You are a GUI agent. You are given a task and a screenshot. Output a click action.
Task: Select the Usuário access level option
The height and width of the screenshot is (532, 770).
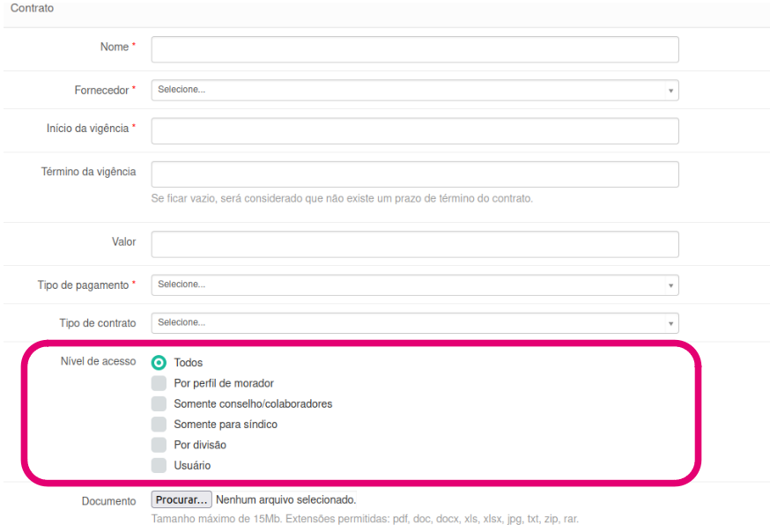[x=159, y=466]
